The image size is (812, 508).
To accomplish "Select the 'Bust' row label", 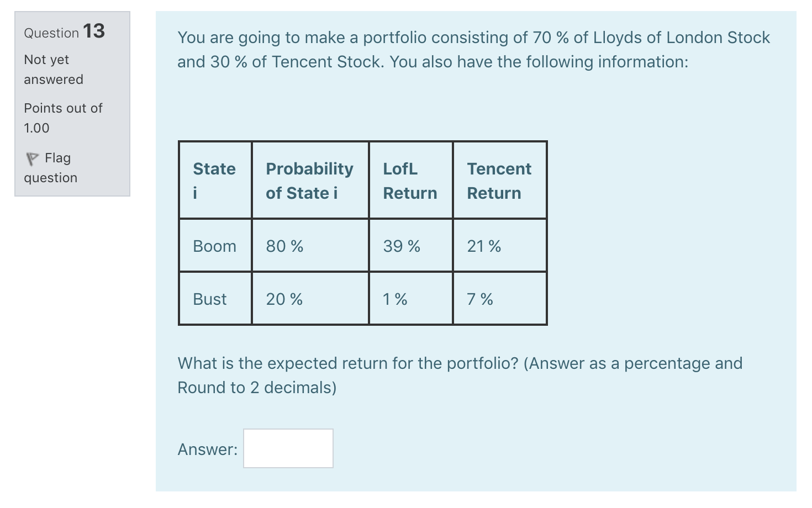I will point(210,299).
